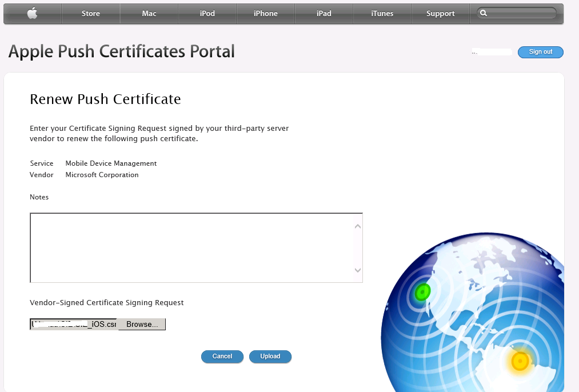
Task: Switch to the Mac section
Action: (149, 13)
